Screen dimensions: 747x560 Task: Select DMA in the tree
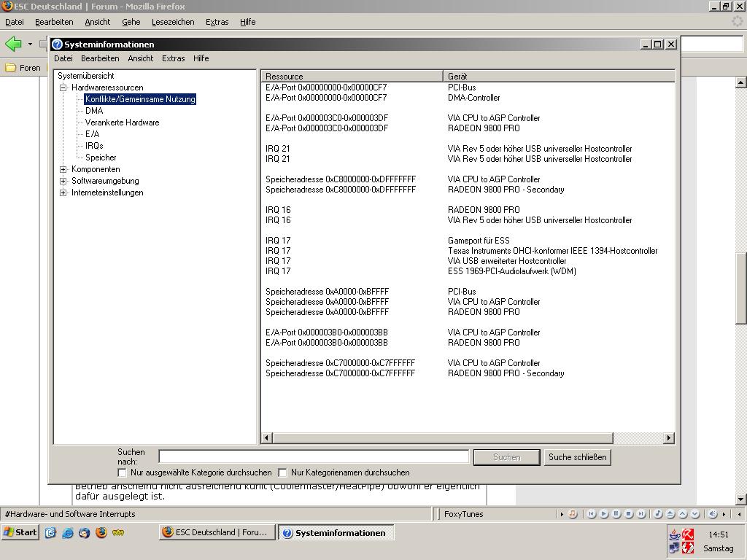94,111
